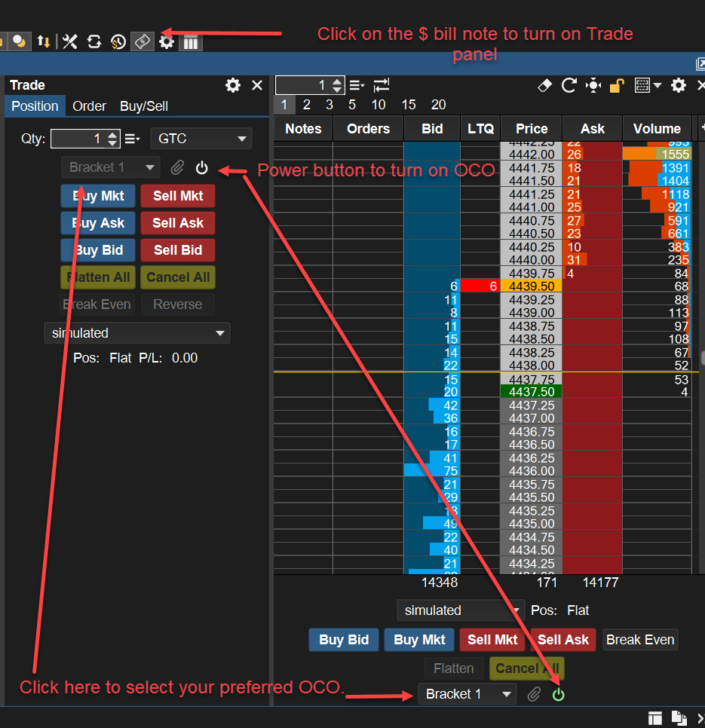This screenshot has width=705, height=728.
Task: Expand the simulated account dropdown in Trade panel
Action: (136, 333)
